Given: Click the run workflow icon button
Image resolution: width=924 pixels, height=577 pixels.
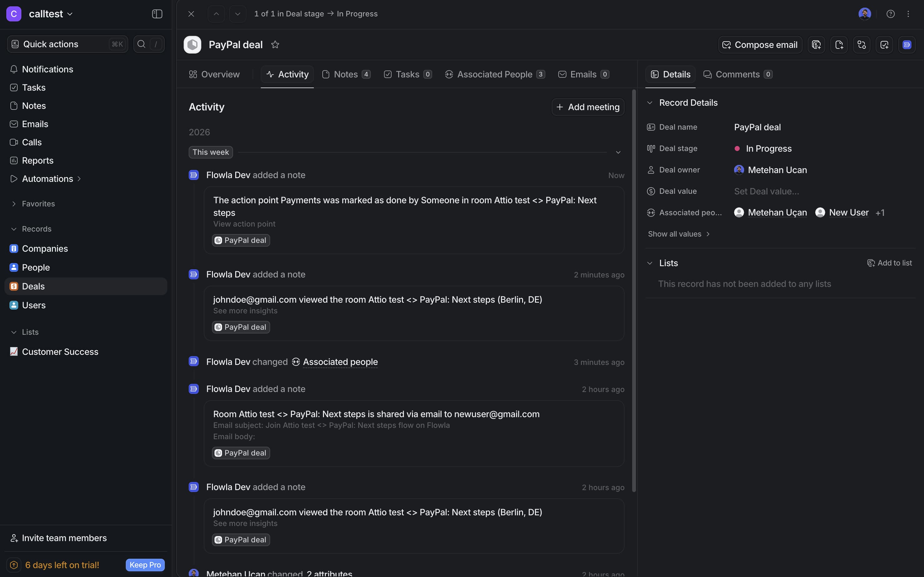Looking at the screenshot, I should (862, 45).
